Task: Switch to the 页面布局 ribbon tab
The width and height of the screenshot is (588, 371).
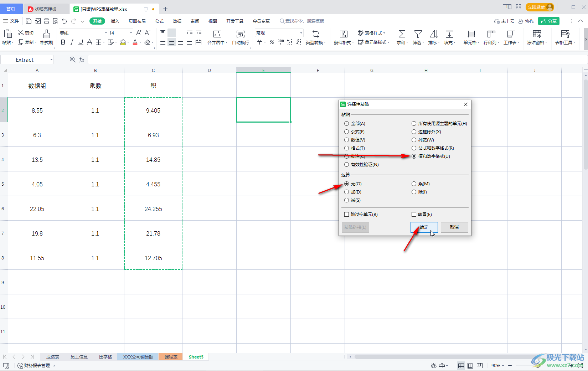Action: click(x=137, y=21)
